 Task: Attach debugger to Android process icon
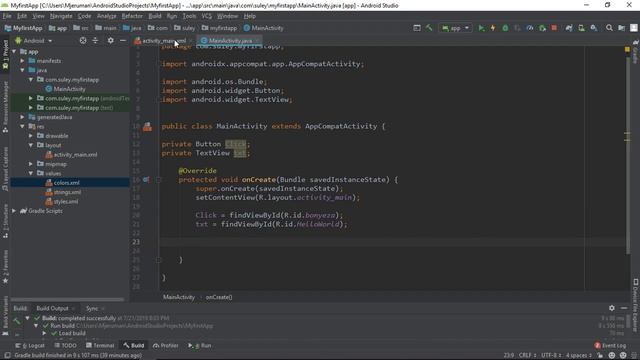[x=542, y=28]
